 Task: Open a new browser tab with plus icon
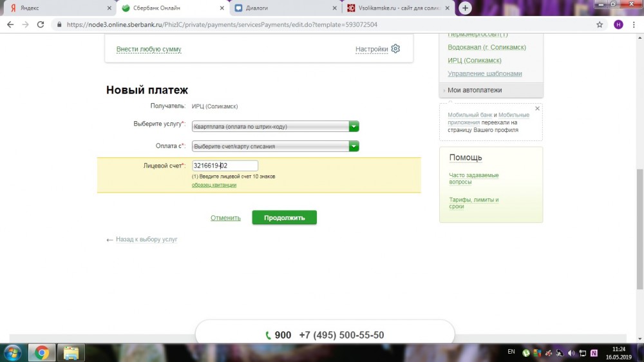pyautogui.click(x=465, y=8)
